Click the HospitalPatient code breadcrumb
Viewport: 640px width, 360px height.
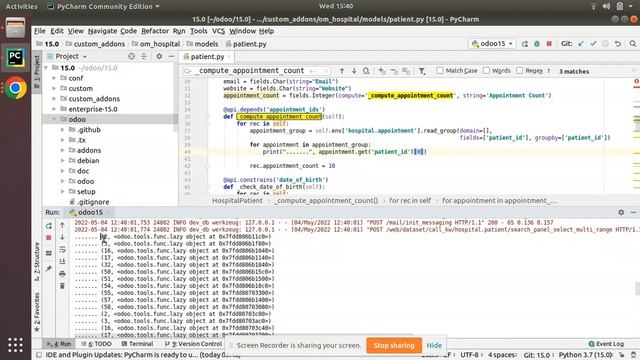tap(237, 201)
